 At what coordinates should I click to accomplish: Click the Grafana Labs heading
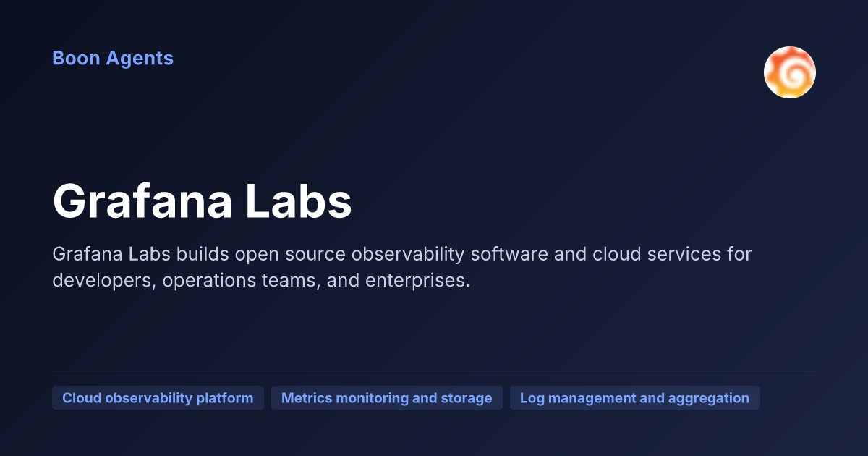tap(203, 201)
